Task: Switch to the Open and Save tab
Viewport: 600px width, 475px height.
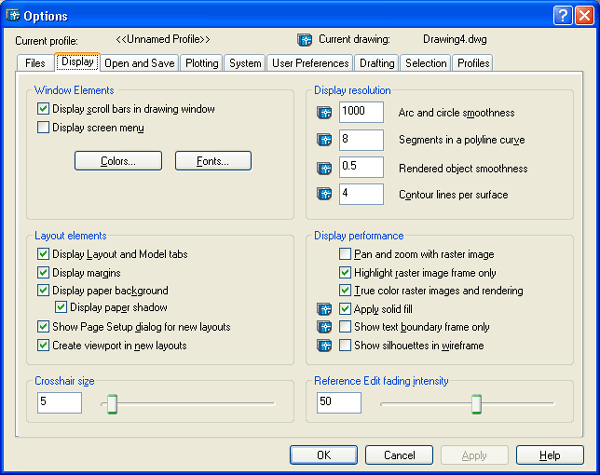Action: click(x=139, y=63)
